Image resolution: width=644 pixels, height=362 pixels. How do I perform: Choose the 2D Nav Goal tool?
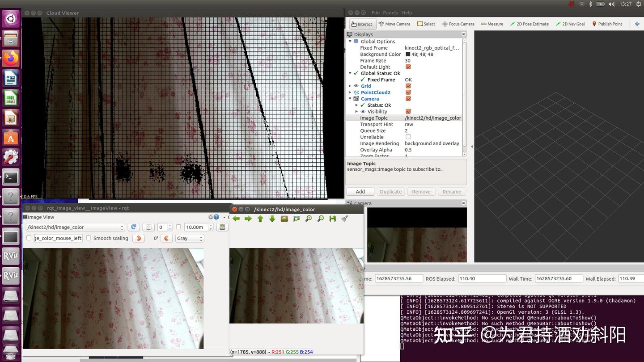coord(570,24)
